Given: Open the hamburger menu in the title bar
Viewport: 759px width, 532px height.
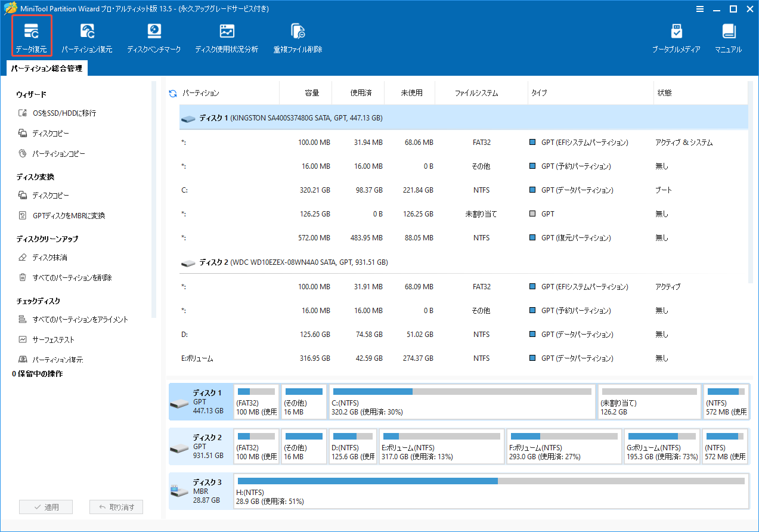Looking at the screenshot, I should [699, 9].
